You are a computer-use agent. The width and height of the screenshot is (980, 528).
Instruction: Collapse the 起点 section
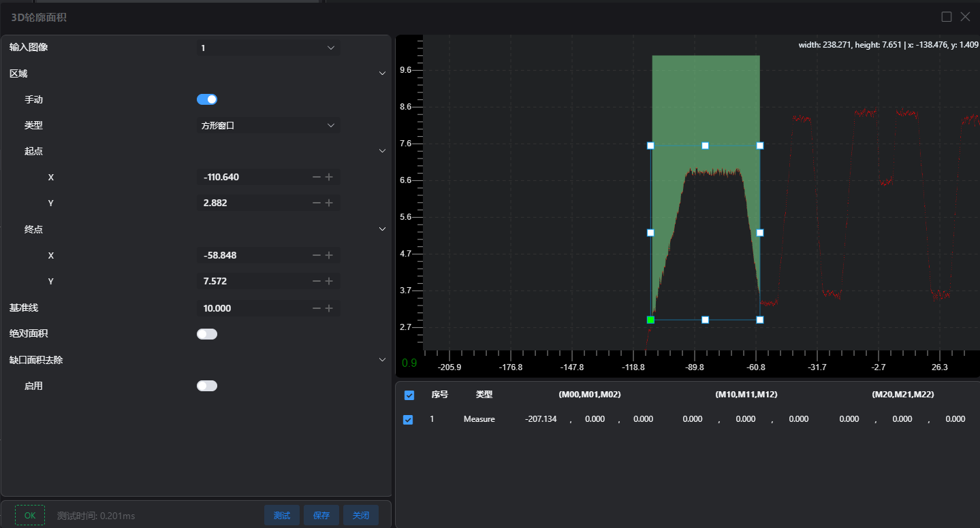(x=382, y=151)
